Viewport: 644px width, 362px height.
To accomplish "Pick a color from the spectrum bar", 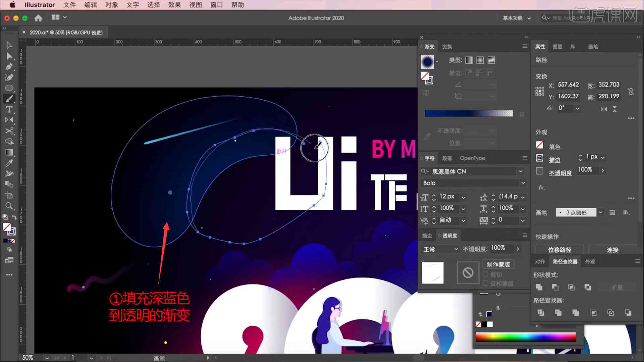I will pyautogui.click(x=526, y=337).
